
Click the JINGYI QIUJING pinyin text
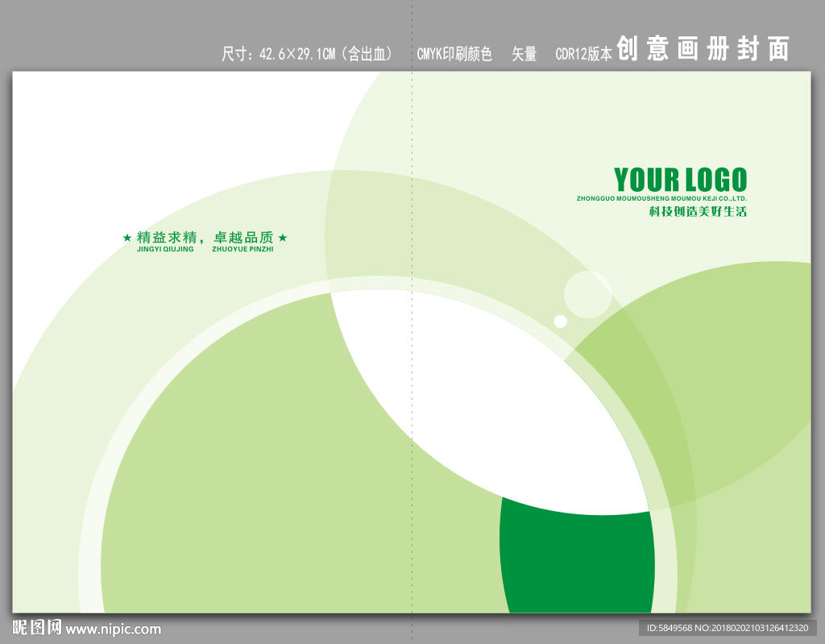(x=165, y=249)
